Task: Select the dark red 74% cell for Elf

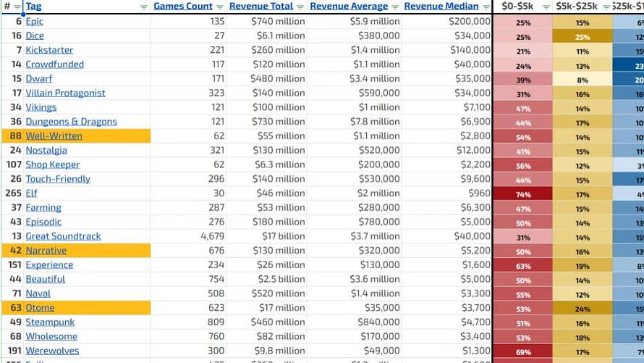Action: click(522, 193)
